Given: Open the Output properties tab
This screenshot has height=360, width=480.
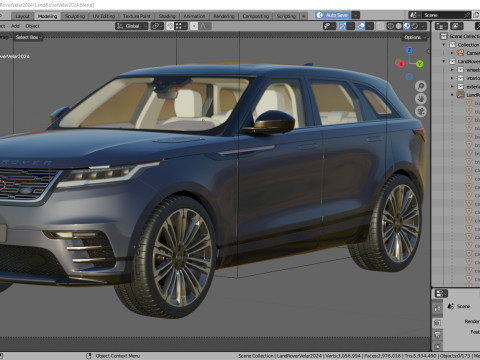Looking at the screenshot, I should (x=437, y=335).
